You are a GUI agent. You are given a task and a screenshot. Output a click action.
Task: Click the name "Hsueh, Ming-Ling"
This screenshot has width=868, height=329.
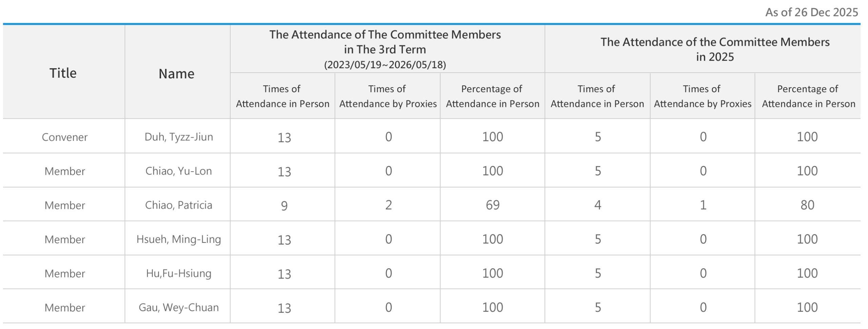coord(179,239)
